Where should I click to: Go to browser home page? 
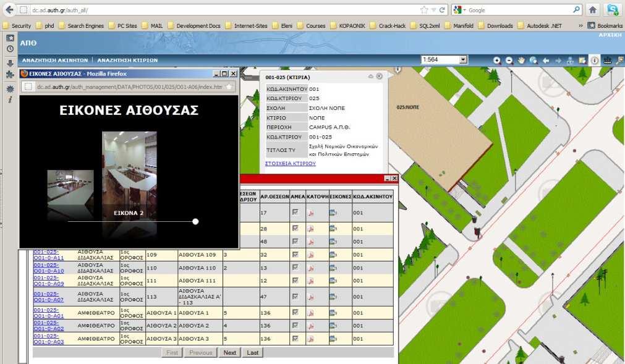593,10
